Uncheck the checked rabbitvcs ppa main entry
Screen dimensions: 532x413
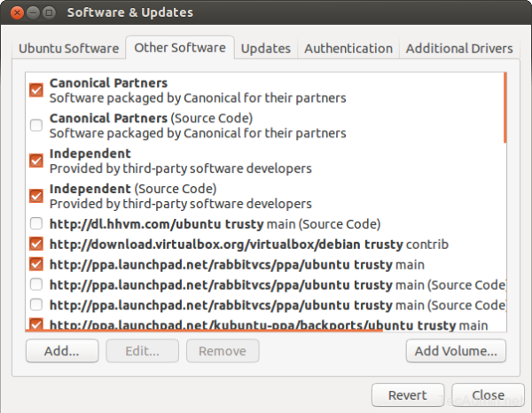(36, 264)
